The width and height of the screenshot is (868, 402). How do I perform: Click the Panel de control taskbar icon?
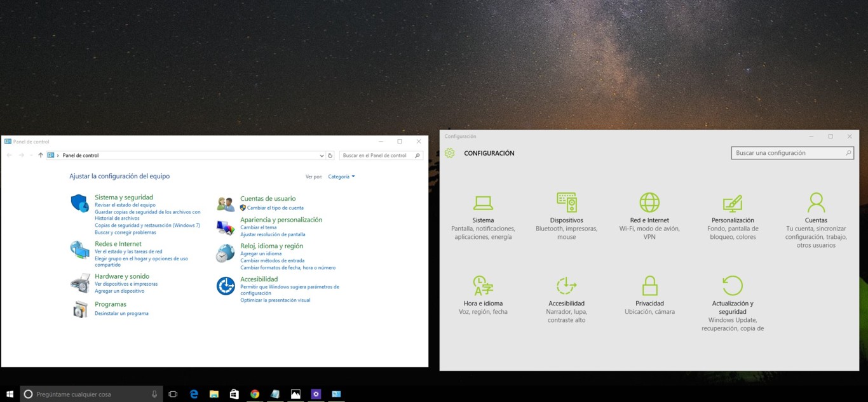click(x=336, y=394)
